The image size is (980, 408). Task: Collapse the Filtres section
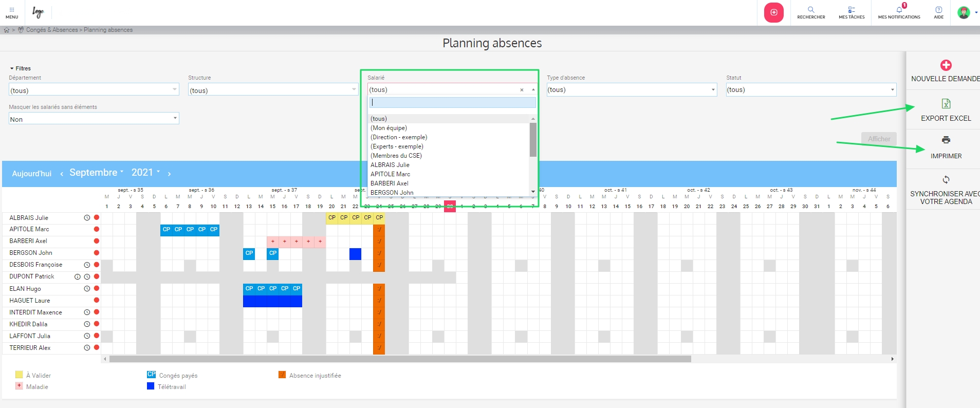click(x=20, y=68)
